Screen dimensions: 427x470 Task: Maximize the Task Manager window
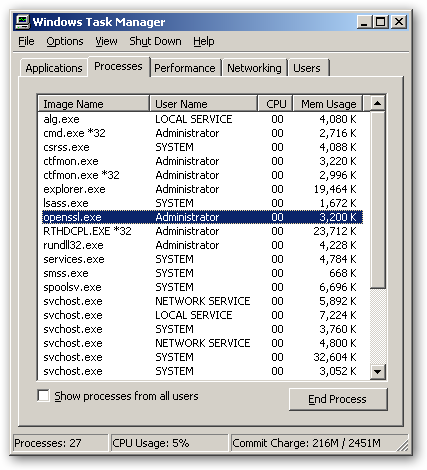point(381,22)
